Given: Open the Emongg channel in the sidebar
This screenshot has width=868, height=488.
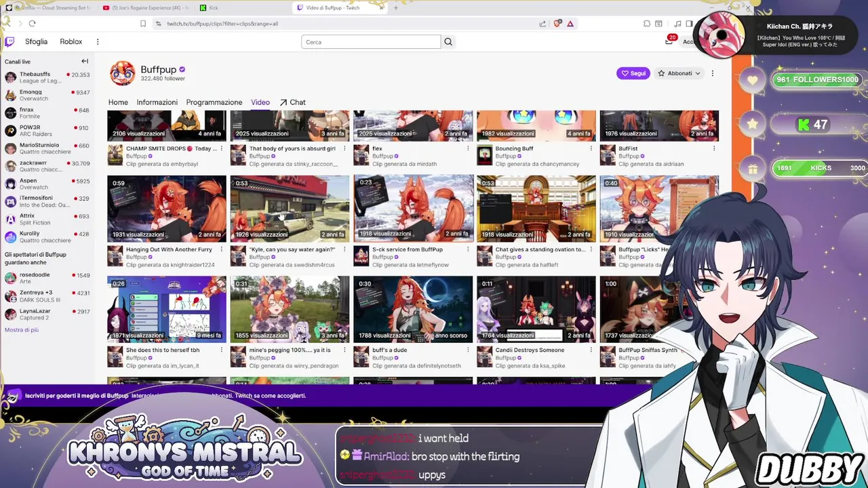Looking at the screenshot, I should [47, 95].
